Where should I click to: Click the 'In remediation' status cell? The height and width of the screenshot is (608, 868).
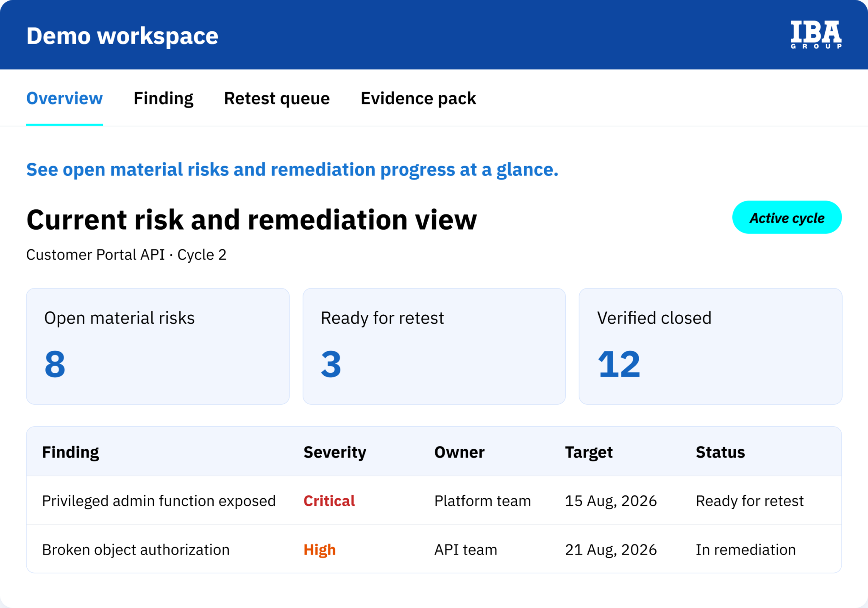pyautogui.click(x=746, y=550)
